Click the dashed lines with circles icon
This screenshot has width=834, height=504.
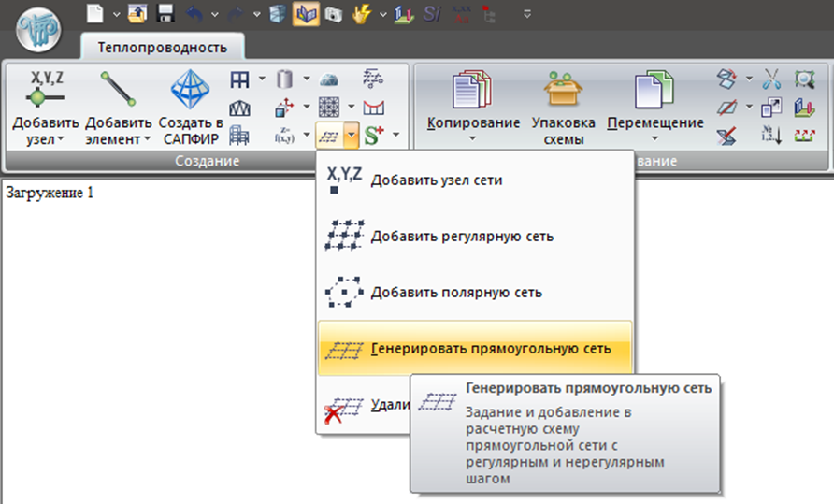point(373,79)
